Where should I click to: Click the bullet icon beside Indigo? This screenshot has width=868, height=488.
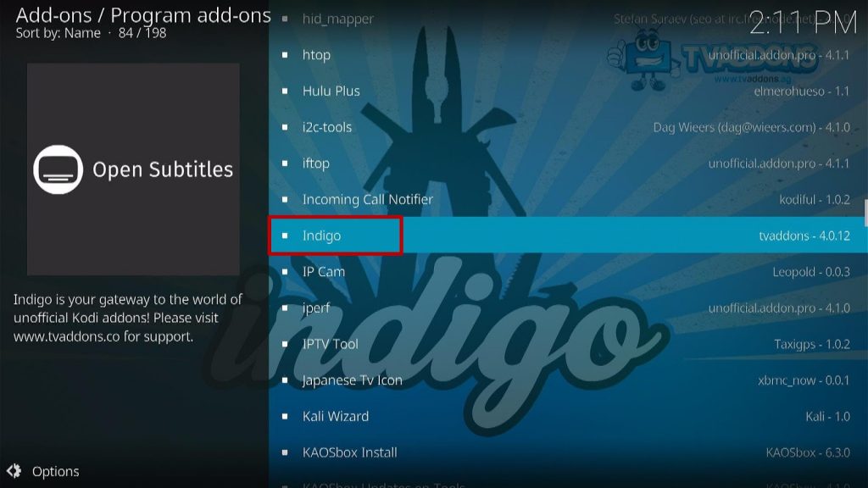[285, 236]
